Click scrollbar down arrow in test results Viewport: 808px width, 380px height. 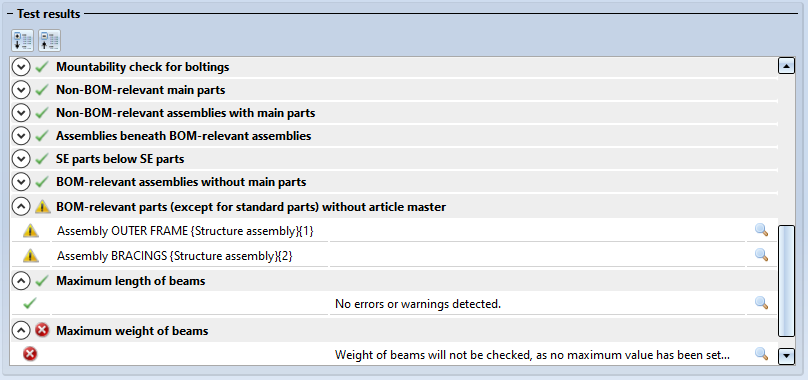786,356
